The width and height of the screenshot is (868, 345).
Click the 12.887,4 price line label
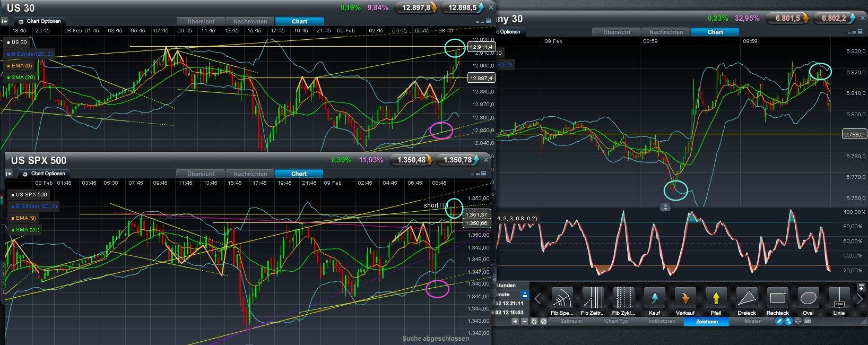pyautogui.click(x=482, y=78)
